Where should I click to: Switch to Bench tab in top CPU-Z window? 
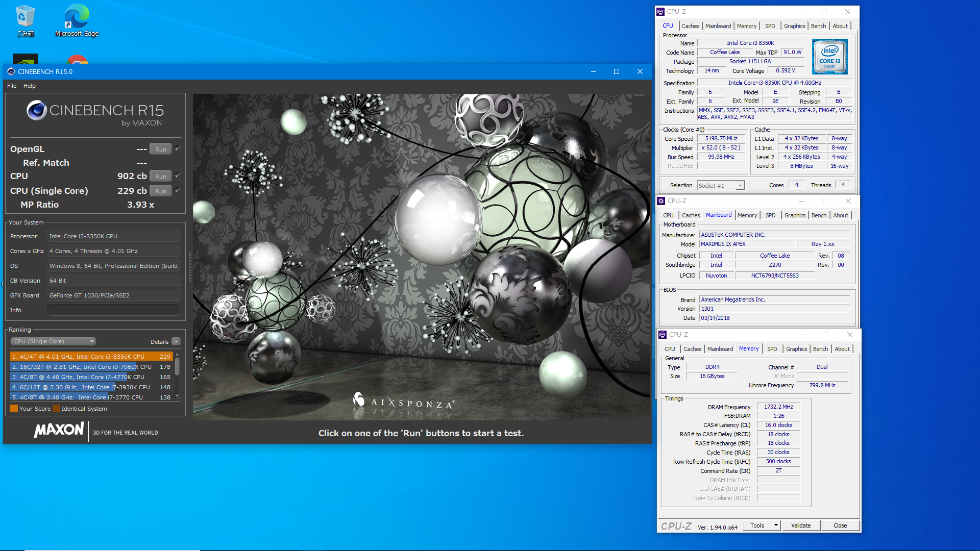pos(818,26)
